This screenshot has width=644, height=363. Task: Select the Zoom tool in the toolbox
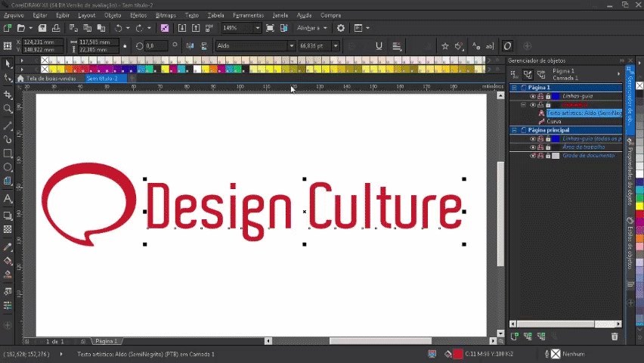click(x=8, y=109)
